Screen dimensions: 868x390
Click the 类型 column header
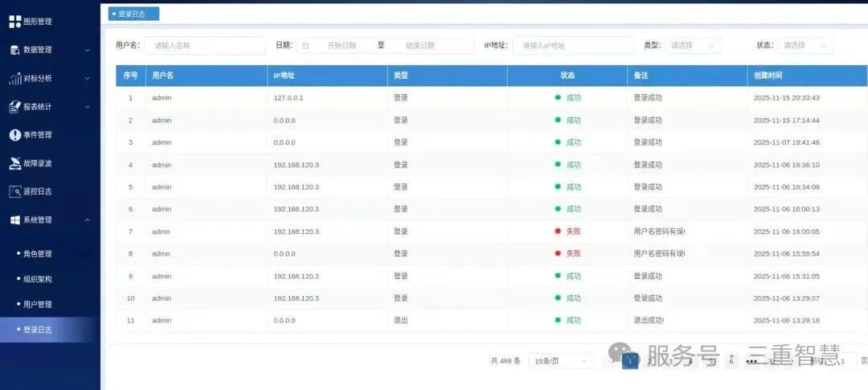click(x=448, y=76)
